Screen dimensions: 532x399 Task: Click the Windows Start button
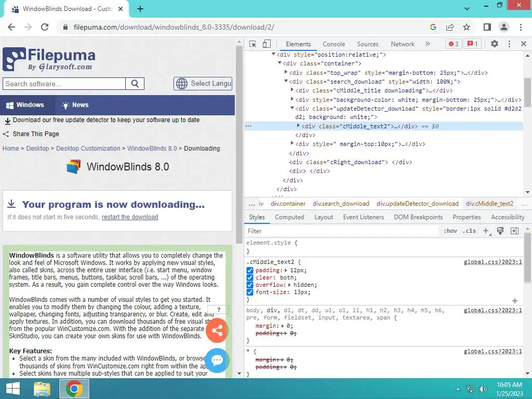(13, 389)
